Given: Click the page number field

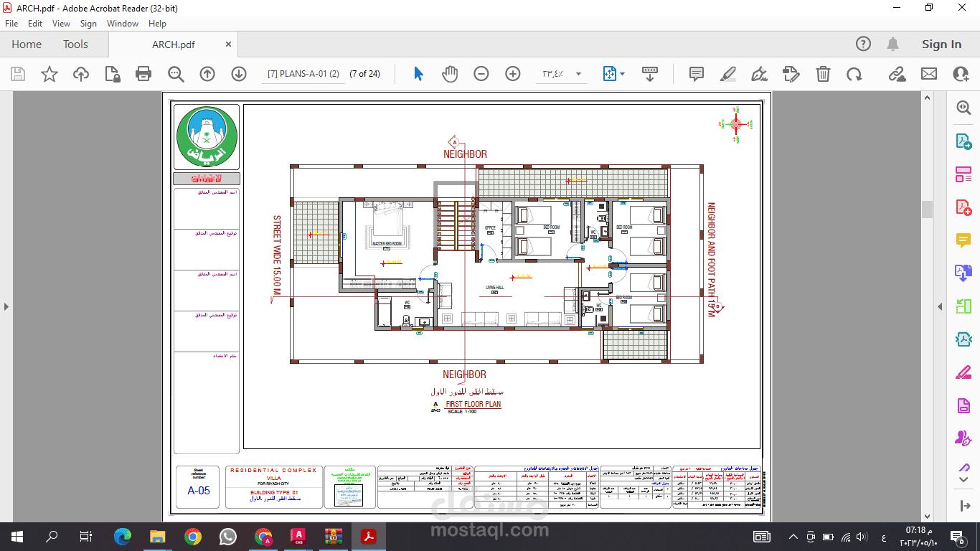Looking at the screenshot, I should point(303,74).
